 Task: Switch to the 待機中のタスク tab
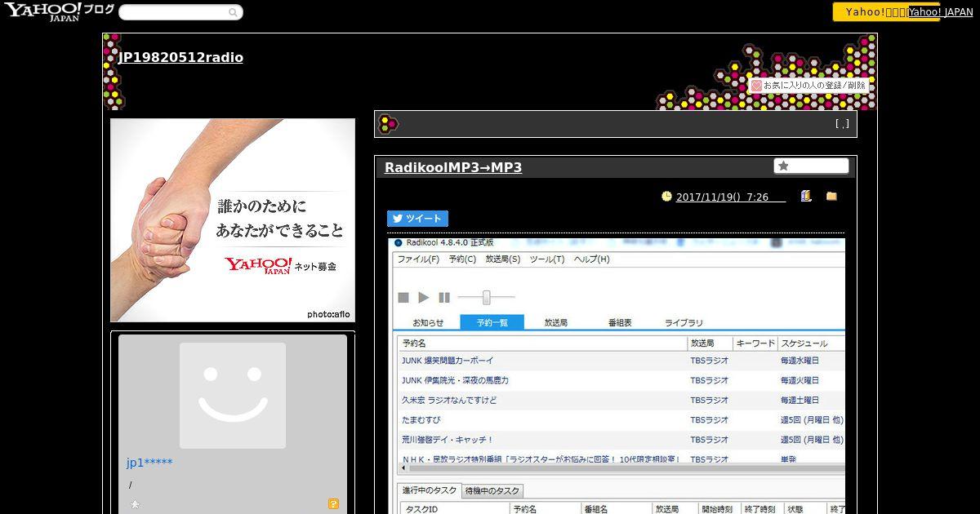[492, 491]
